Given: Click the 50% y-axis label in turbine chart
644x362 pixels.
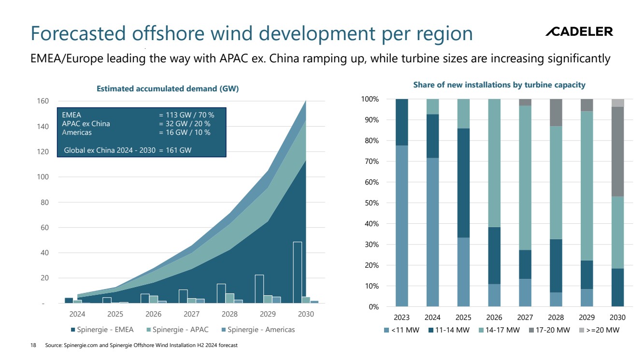Looking at the screenshot, I should [x=372, y=203].
